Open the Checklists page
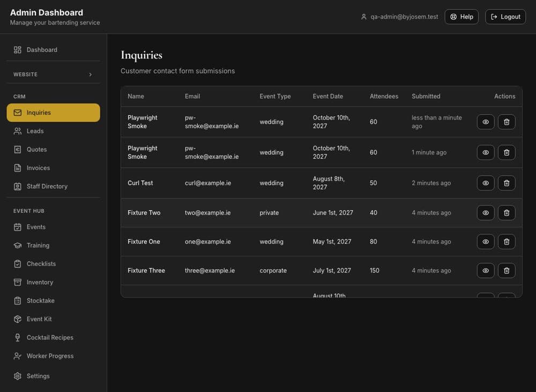Viewport: 536px width, 392px height. tap(53, 264)
